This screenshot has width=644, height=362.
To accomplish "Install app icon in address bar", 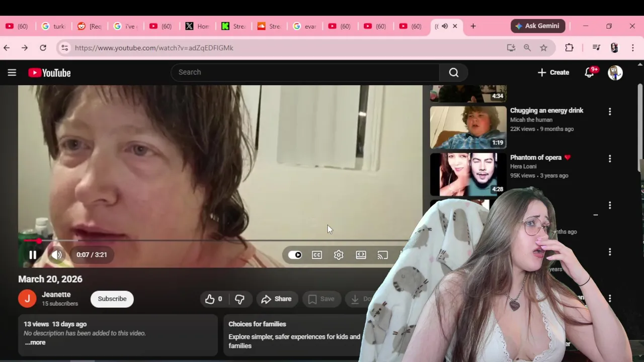I will coord(511,48).
